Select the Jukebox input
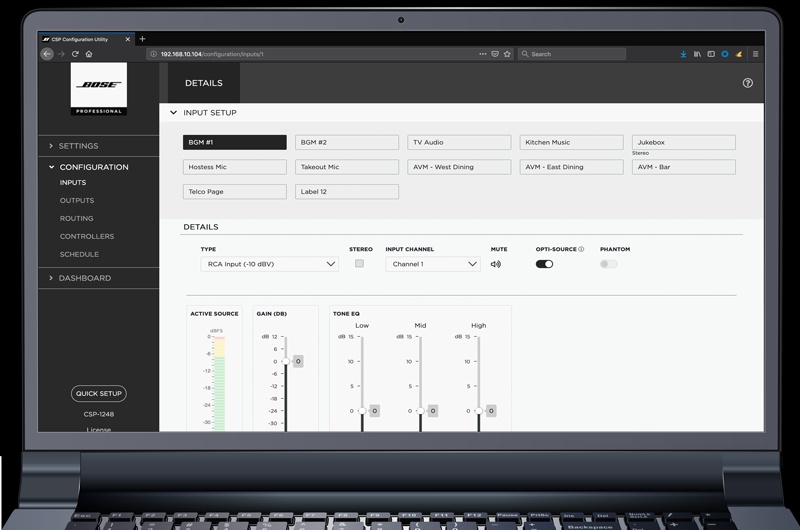The width and height of the screenshot is (800, 530). point(684,142)
